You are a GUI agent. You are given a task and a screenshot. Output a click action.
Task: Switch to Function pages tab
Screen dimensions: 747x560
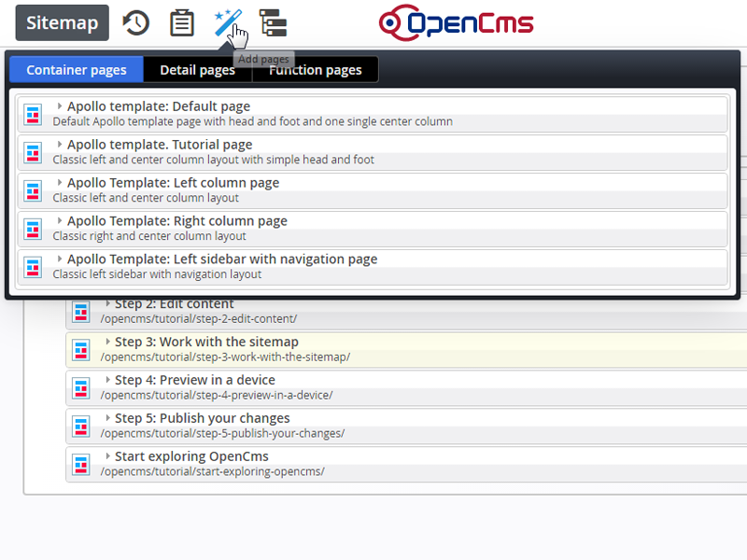(316, 69)
